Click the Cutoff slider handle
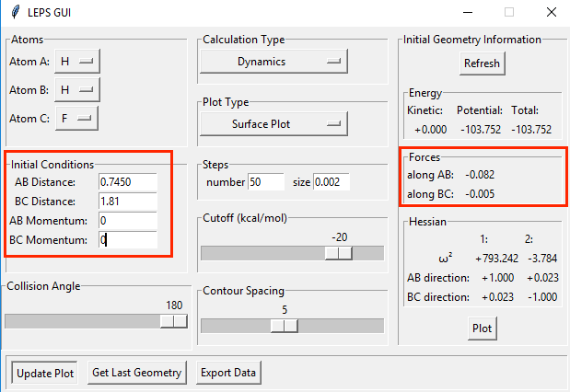 pos(339,253)
